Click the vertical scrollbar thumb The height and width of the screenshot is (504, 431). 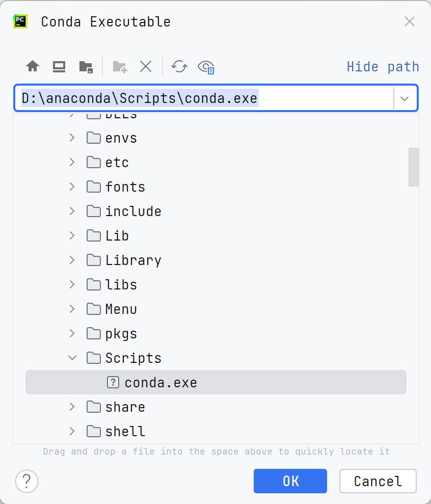coord(413,167)
